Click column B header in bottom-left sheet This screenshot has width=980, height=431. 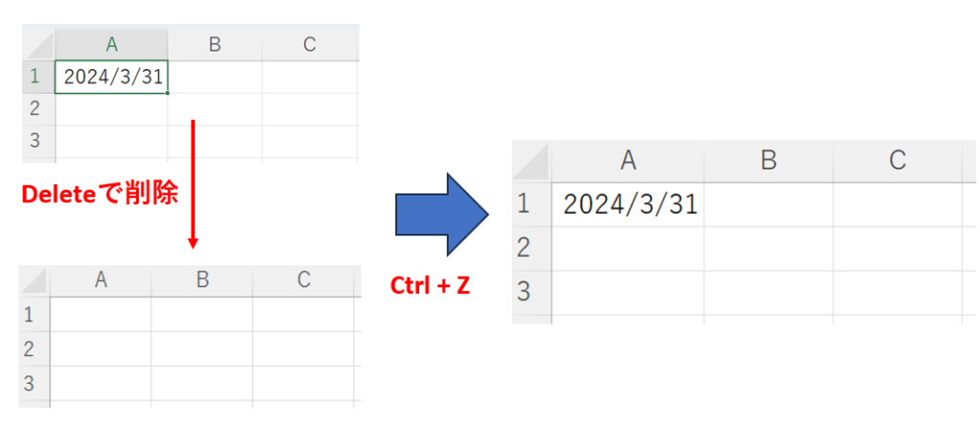tap(202, 281)
